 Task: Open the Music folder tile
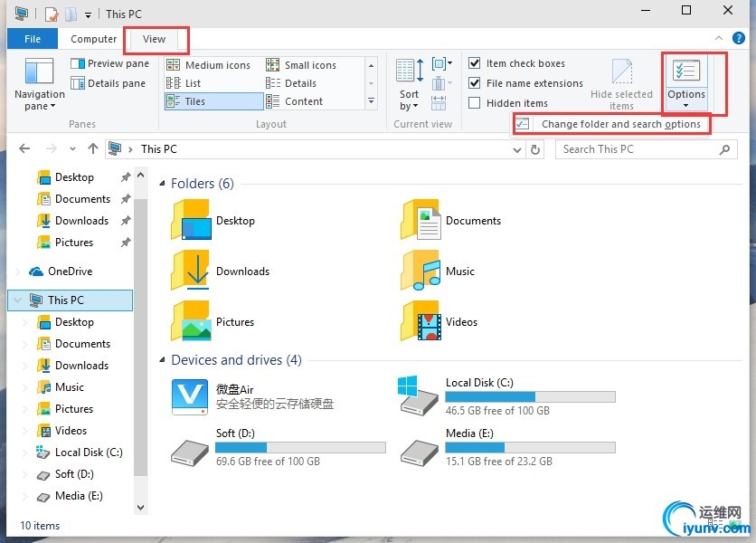click(438, 271)
